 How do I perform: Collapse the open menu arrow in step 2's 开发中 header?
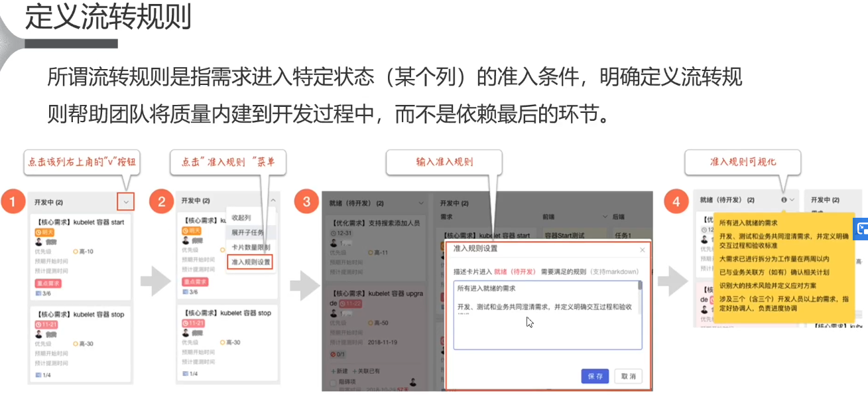[x=273, y=200]
